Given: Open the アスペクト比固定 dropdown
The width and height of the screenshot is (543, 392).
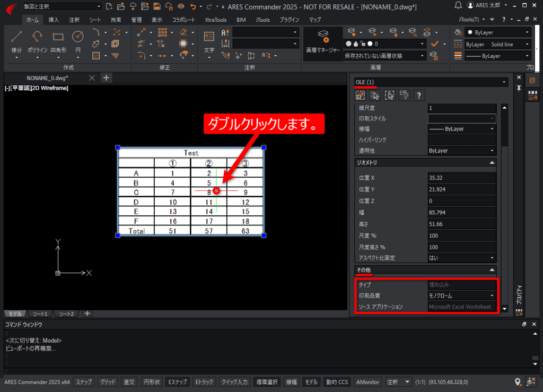Looking at the screenshot, I should point(462,258).
